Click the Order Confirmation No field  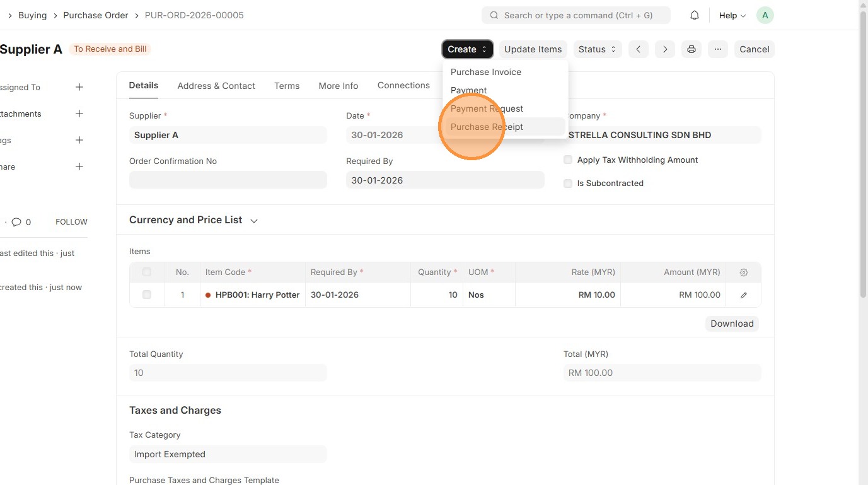[x=228, y=180]
